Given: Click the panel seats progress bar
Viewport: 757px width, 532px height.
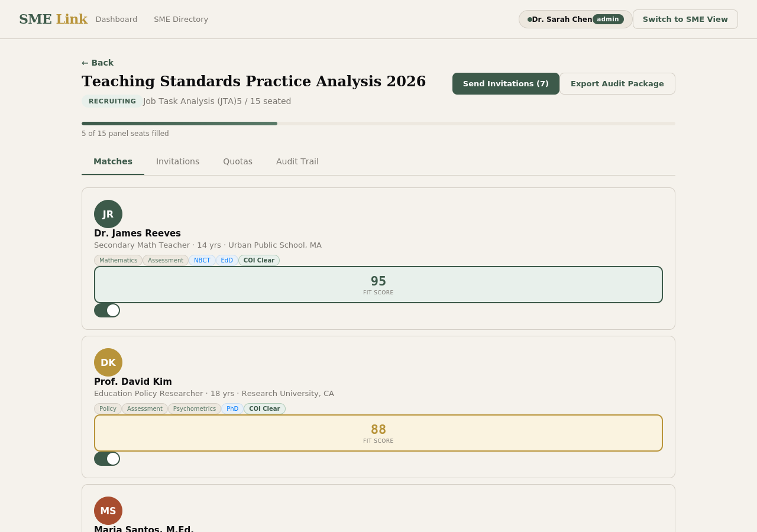Looking at the screenshot, I should tap(378, 122).
